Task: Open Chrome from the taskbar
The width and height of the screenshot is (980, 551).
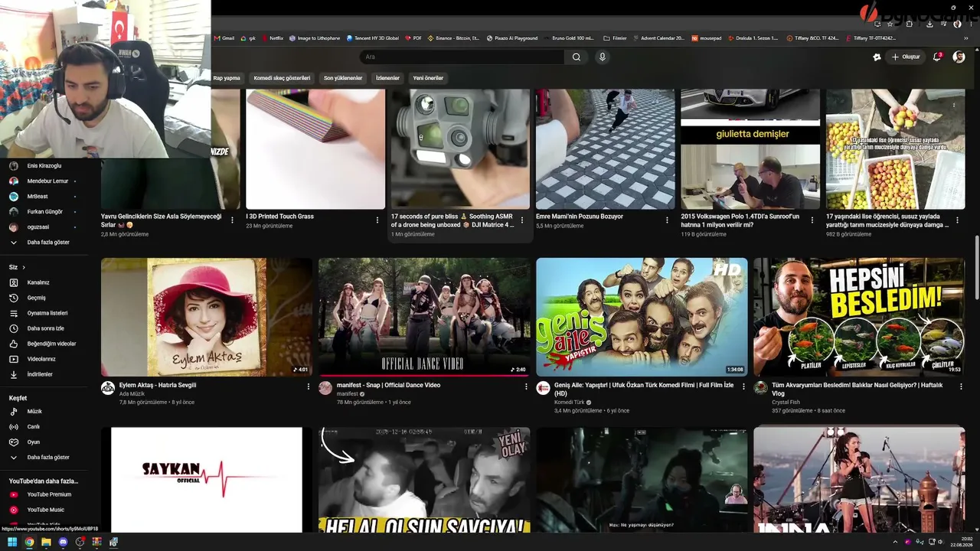Action: [29, 542]
